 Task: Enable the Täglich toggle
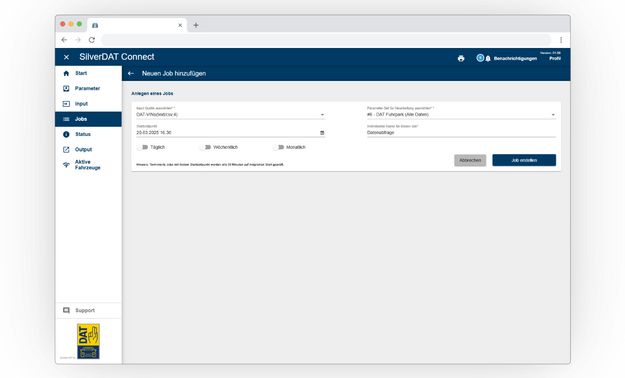coord(143,147)
